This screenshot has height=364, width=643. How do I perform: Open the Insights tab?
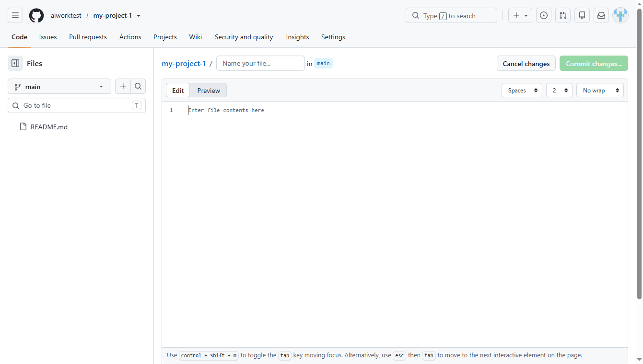click(297, 37)
